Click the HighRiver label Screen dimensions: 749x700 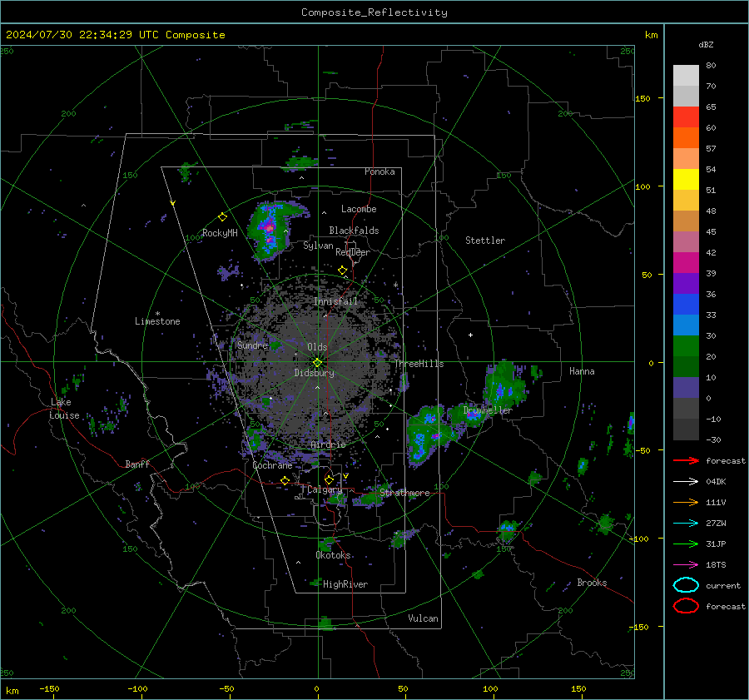[x=345, y=584]
